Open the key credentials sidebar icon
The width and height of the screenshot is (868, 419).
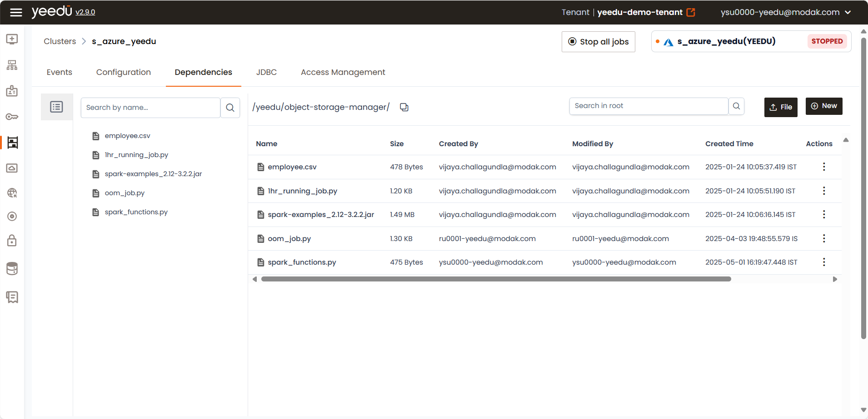pyautogui.click(x=12, y=117)
